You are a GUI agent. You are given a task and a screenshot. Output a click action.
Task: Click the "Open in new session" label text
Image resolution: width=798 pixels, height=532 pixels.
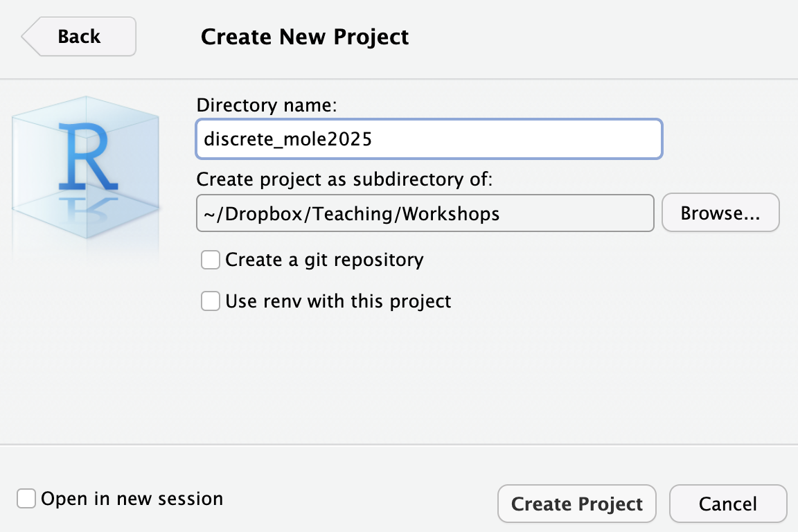(132, 499)
